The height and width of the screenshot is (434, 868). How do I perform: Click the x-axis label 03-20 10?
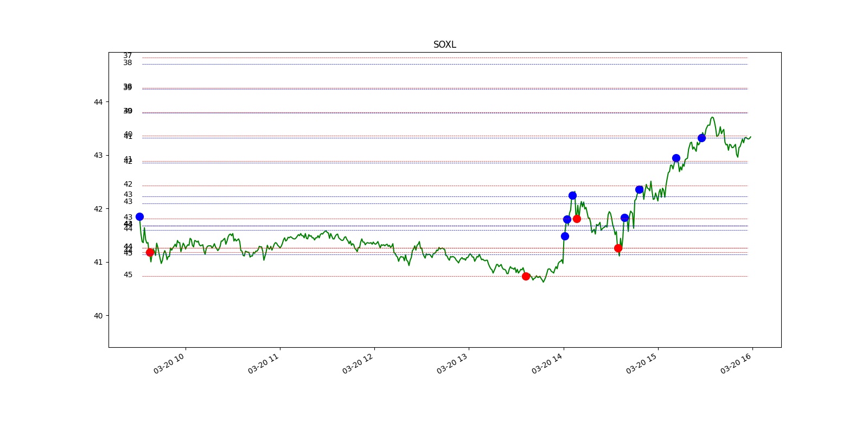coord(169,363)
